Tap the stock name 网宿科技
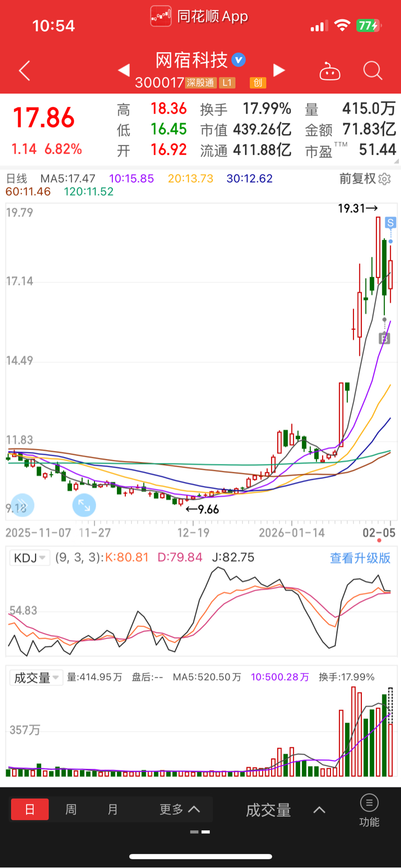This screenshot has height=868, width=401. coord(192,60)
